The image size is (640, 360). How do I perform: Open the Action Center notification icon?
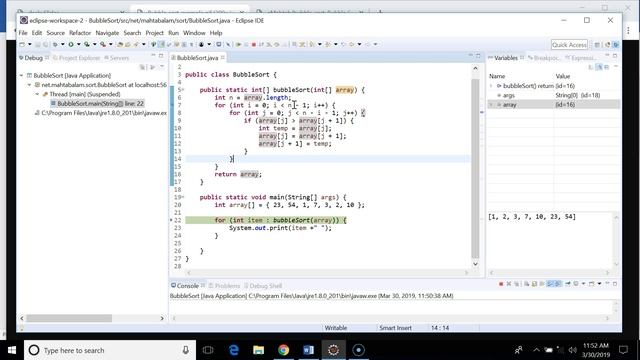(x=623, y=350)
